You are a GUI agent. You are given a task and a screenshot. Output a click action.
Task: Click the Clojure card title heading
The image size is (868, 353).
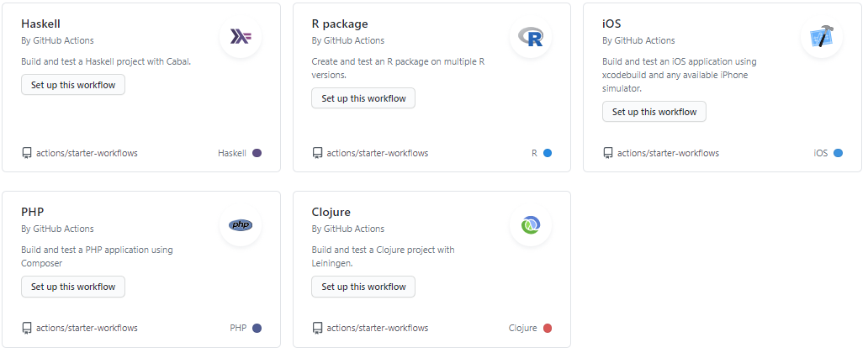pyautogui.click(x=331, y=212)
